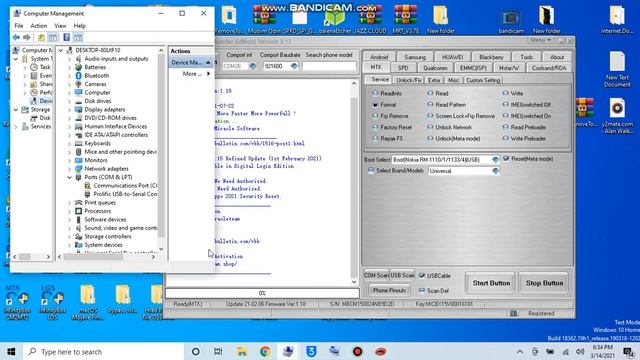Open the notification center icon
The image size is (640, 360).
pyautogui.click(x=628, y=351)
